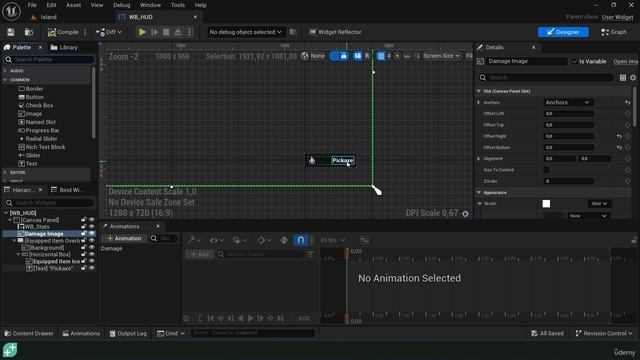This screenshot has height=360, width=640.
Task: Click the Stop simulation button in the toolbar
Action: click(x=166, y=32)
